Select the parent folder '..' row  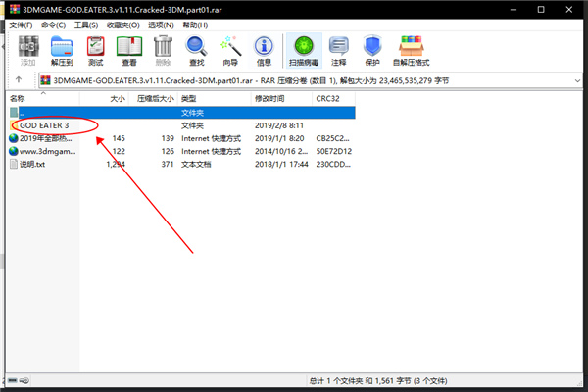click(x=182, y=113)
